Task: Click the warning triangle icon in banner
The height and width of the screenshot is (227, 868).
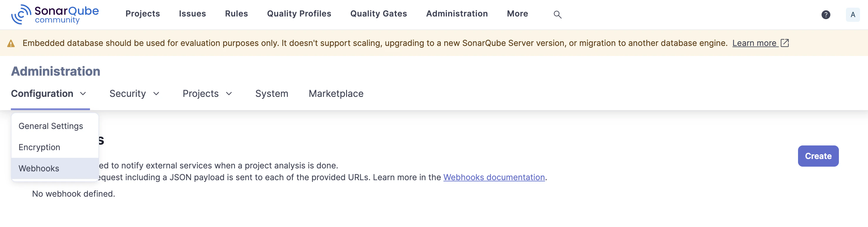Action: point(11,44)
